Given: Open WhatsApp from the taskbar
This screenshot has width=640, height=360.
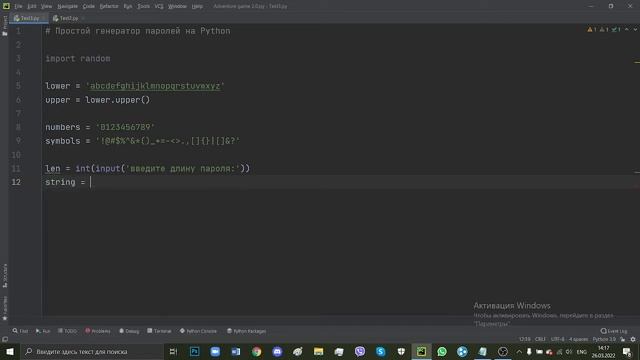Looking at the screenshot, I should click(x=442, y=351).
